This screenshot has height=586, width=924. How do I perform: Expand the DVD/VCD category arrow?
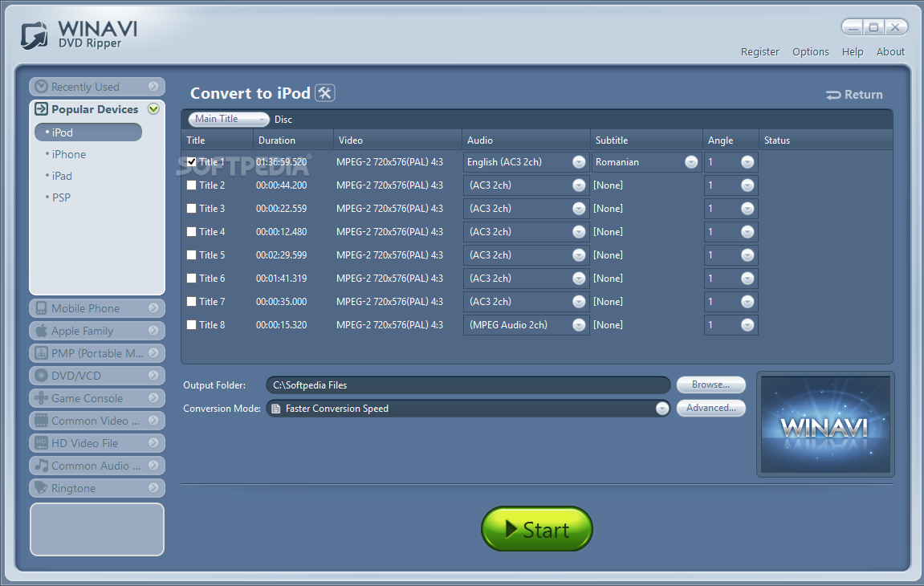coord(153,376)
